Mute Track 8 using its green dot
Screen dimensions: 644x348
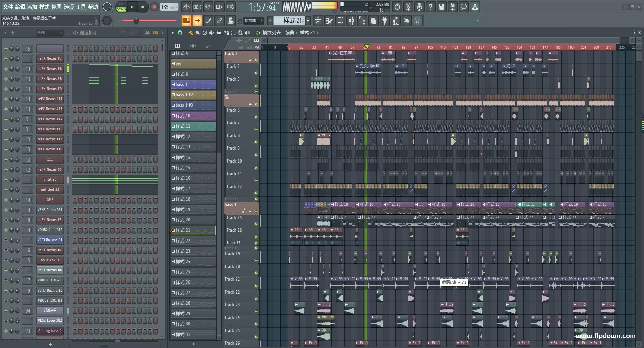(256, 142)
